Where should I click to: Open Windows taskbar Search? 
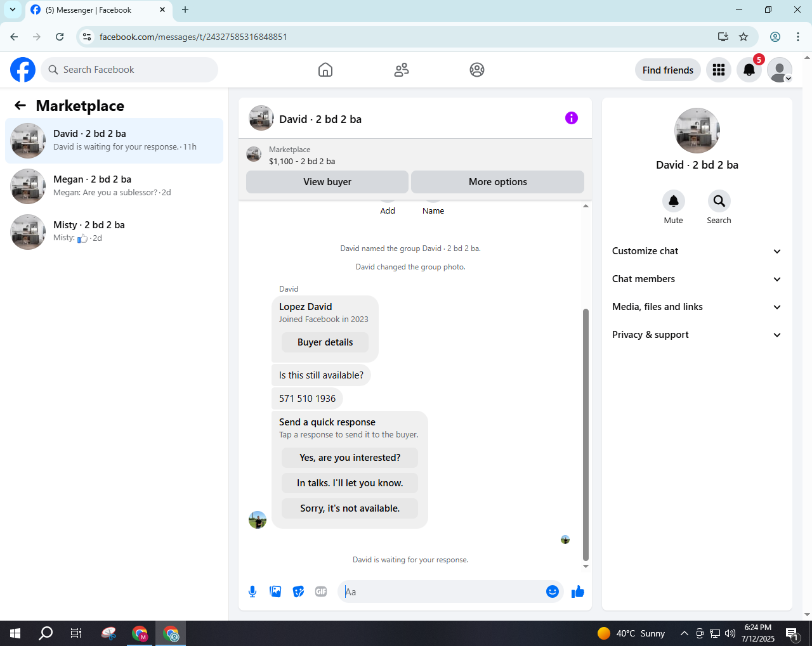pos(46,633)
